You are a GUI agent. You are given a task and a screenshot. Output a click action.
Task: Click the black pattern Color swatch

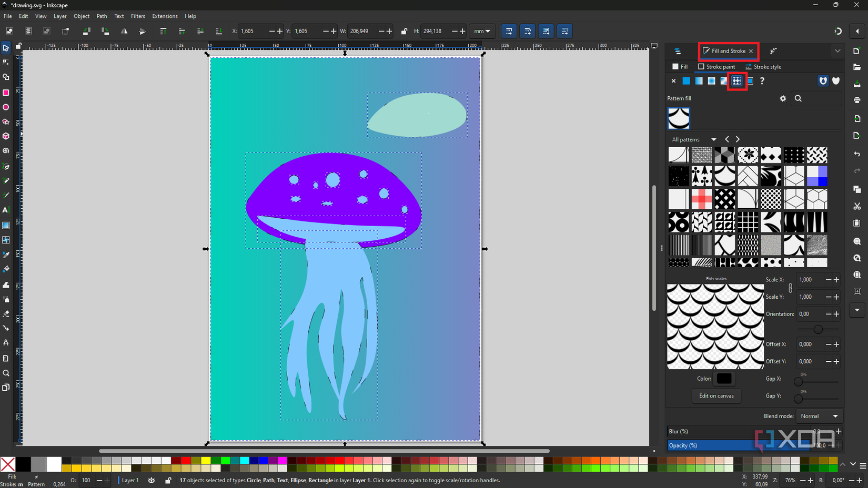pos(724,379)
